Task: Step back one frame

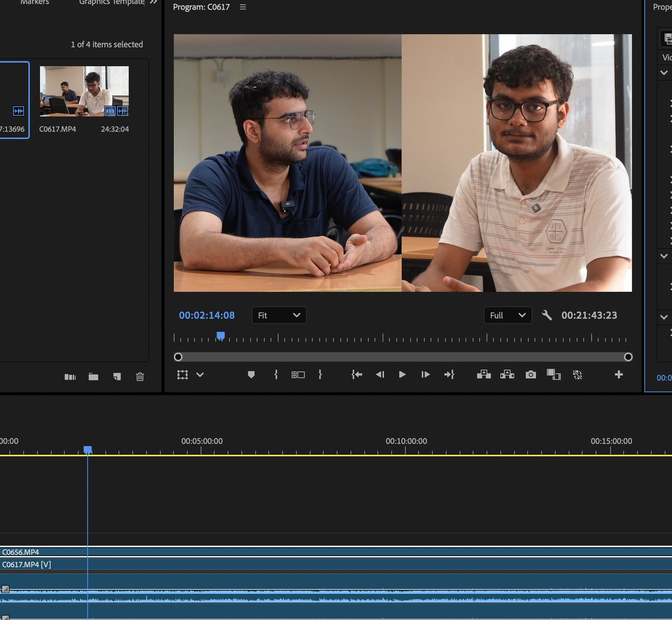Action: pos(379,374)
